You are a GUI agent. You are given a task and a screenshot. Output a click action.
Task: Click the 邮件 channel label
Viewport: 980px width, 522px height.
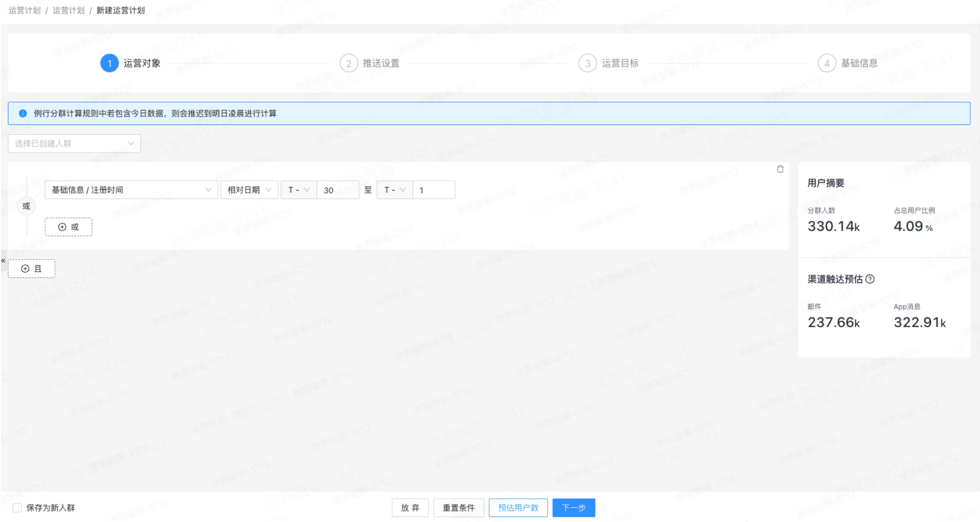tap(814, 306)
